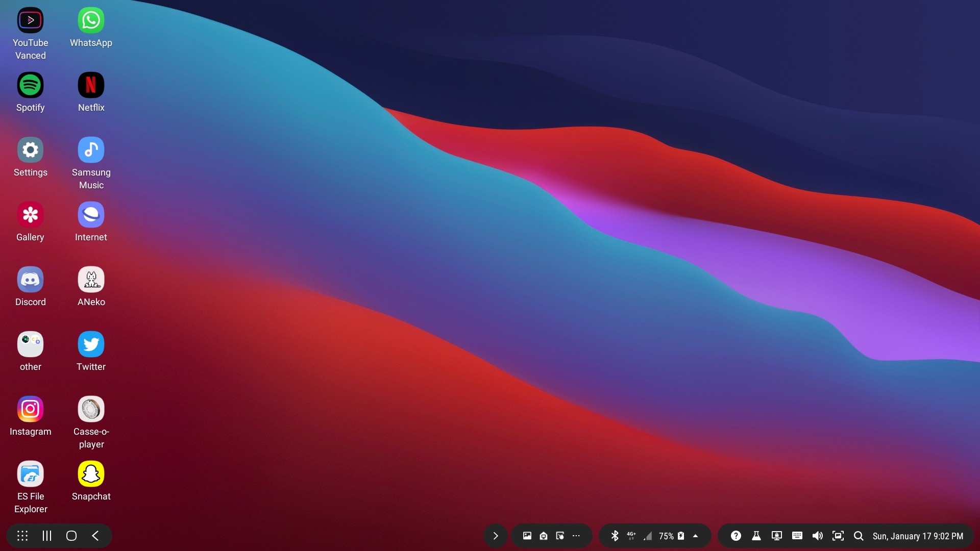Expand quick settings up arrow
980x551 pixels.
695,536
